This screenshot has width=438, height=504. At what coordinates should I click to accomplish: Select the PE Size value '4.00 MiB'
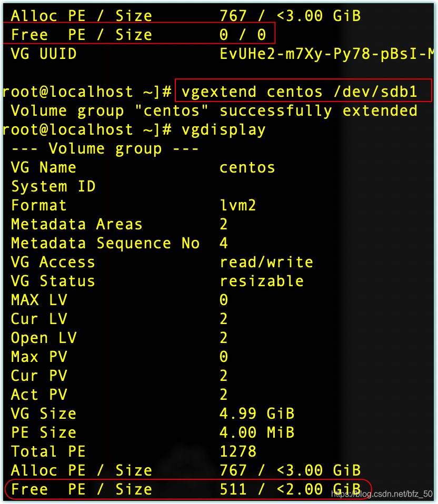[257, 433]
